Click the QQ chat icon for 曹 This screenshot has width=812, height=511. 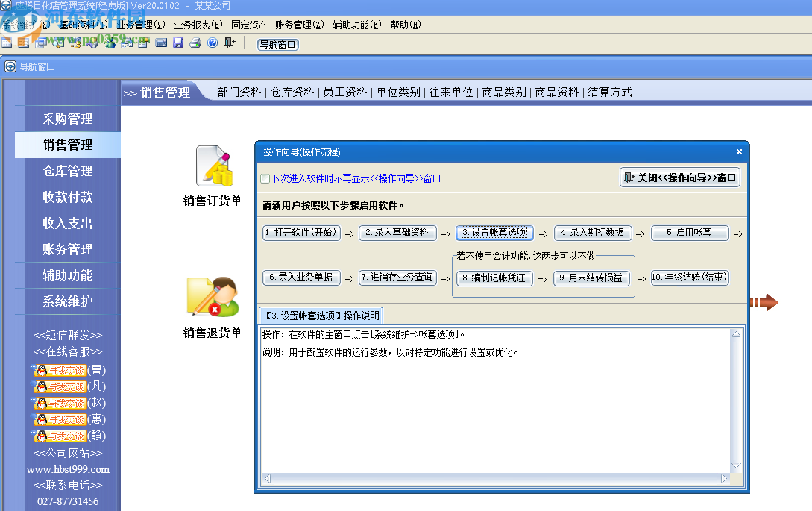pos(59,370)
